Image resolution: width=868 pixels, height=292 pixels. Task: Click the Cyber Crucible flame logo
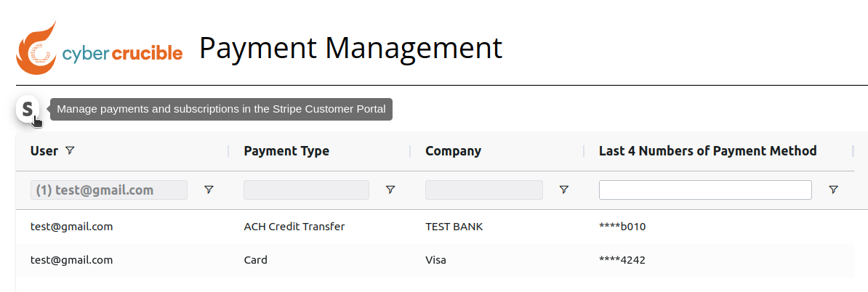click(x=36, y=49)
